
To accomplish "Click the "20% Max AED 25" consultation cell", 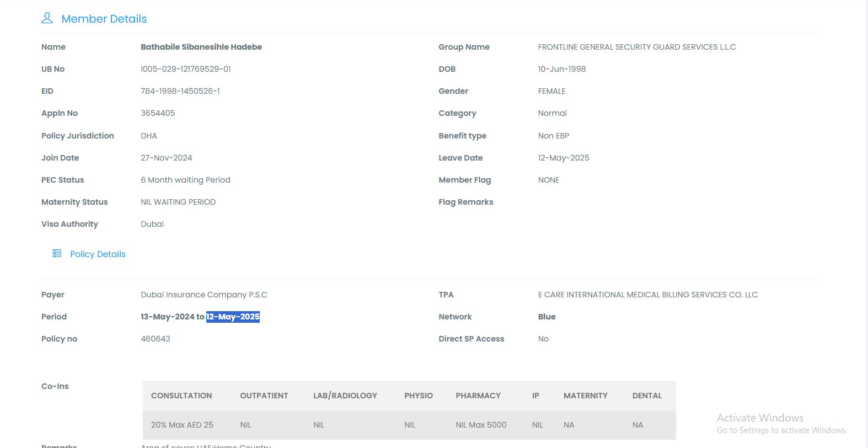I will pyautogui.click(x=182, y=425).
